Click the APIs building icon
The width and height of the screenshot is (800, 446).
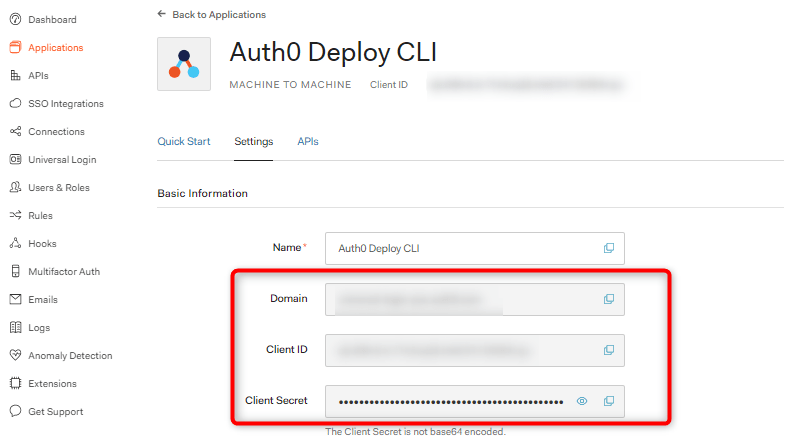click(16, 76)
